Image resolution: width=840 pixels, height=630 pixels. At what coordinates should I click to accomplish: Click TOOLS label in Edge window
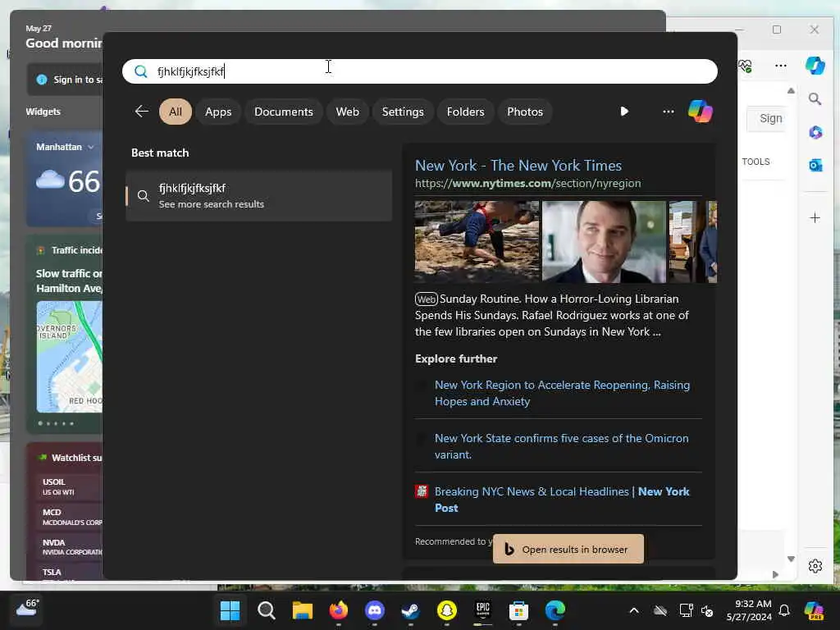point(756,162)
